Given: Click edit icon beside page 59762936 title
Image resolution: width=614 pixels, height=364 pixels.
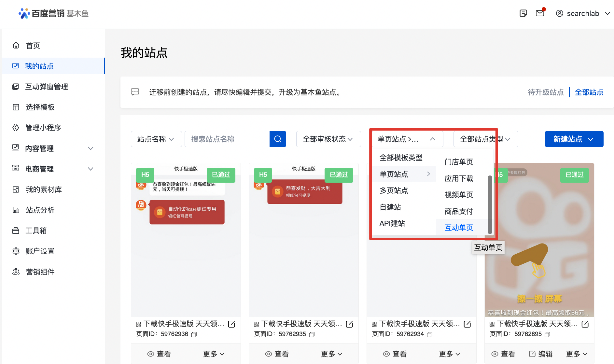Looking at the screenshot, I should [231, 324].
